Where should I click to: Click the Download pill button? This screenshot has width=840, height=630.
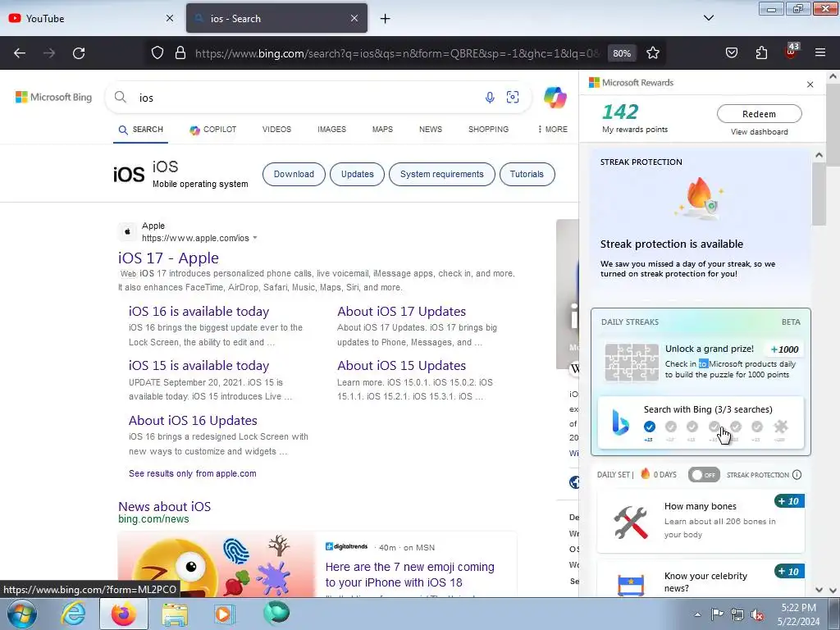(294, 174)
